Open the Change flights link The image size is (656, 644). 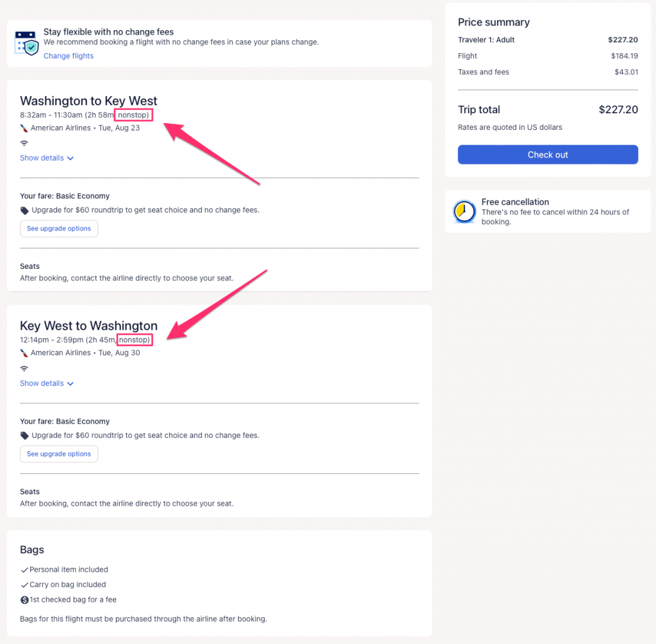click(x=69, y=56)
